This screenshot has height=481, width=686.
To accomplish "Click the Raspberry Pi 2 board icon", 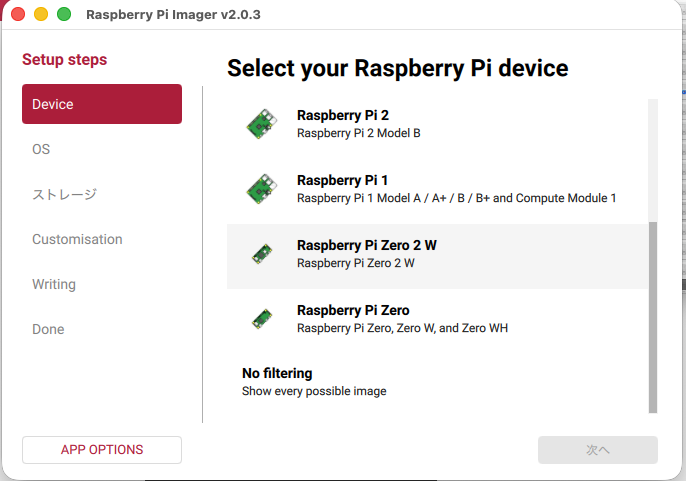I will coord(262,123).
